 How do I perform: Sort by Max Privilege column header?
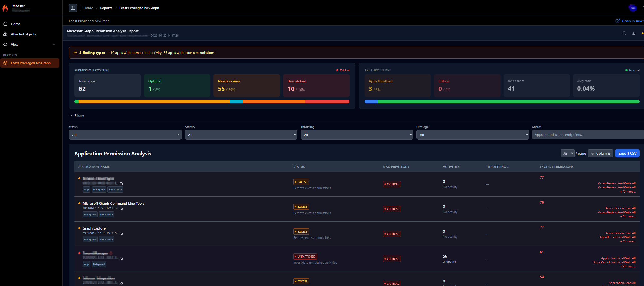tap(396, 167)
